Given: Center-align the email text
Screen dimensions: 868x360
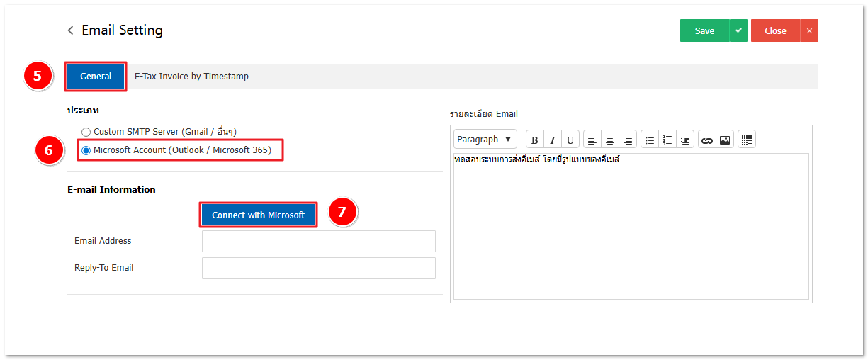Looking at the screenshot, I should pyautogui.click(x=610, y=140).
